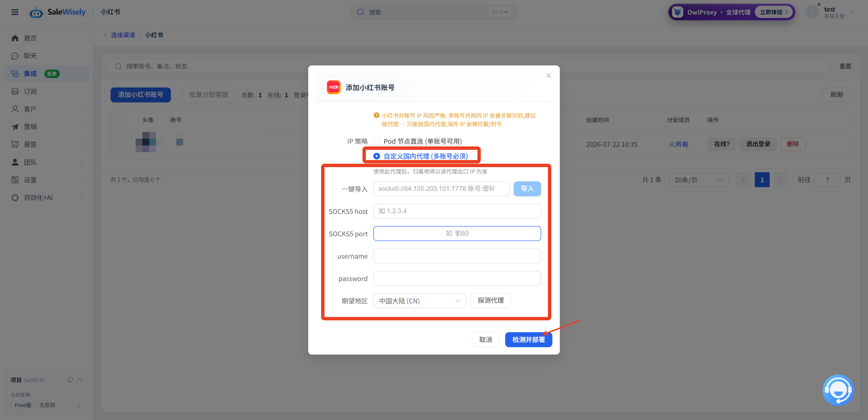Click the 探测代理 button
Viewport: 868px width, 420px height.
491,301
